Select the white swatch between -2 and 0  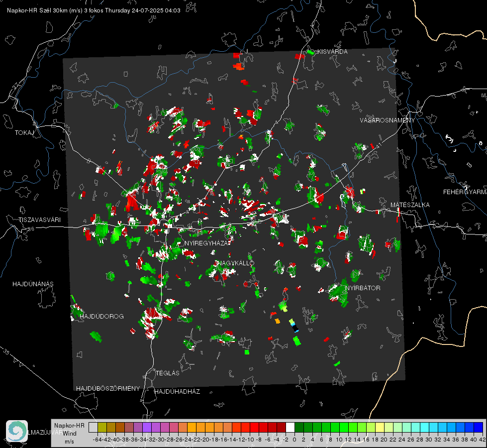[x=290, y=427]
